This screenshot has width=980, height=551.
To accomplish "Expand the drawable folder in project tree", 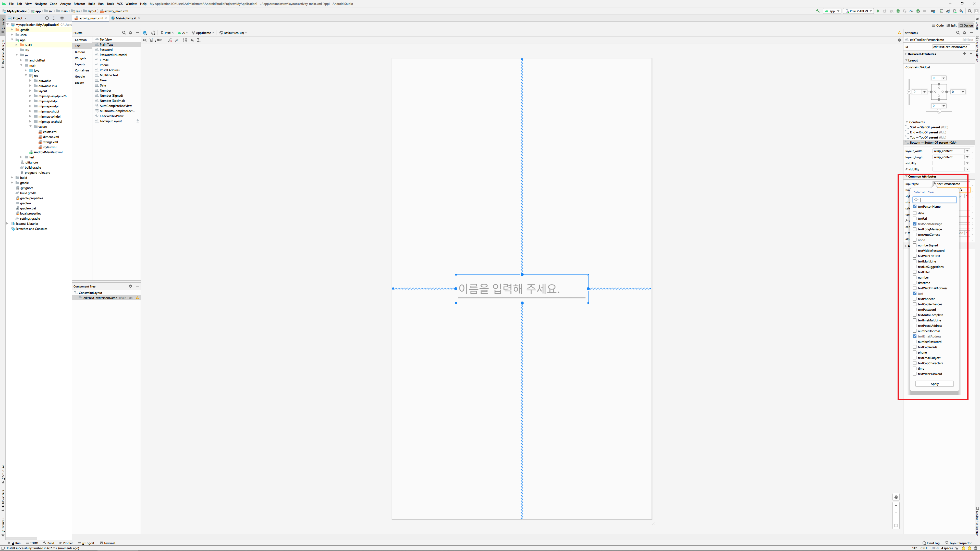I will point(30,81).
